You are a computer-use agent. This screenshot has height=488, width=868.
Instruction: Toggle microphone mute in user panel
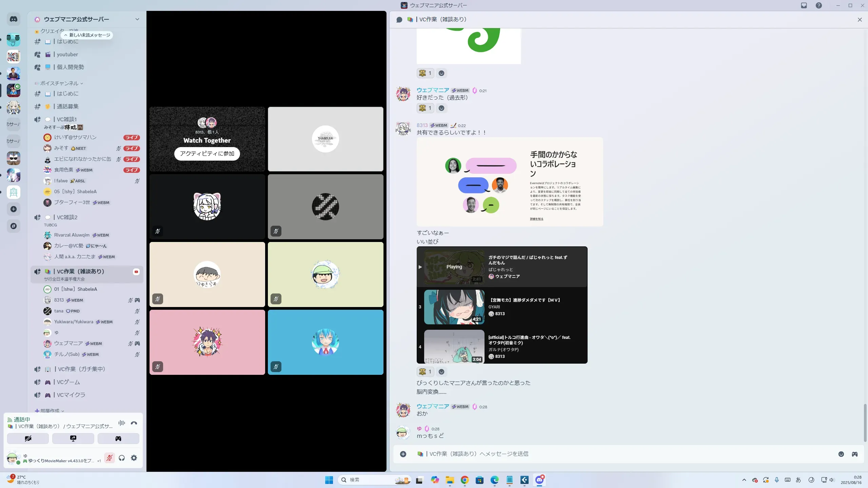click(x=109, y=458)
